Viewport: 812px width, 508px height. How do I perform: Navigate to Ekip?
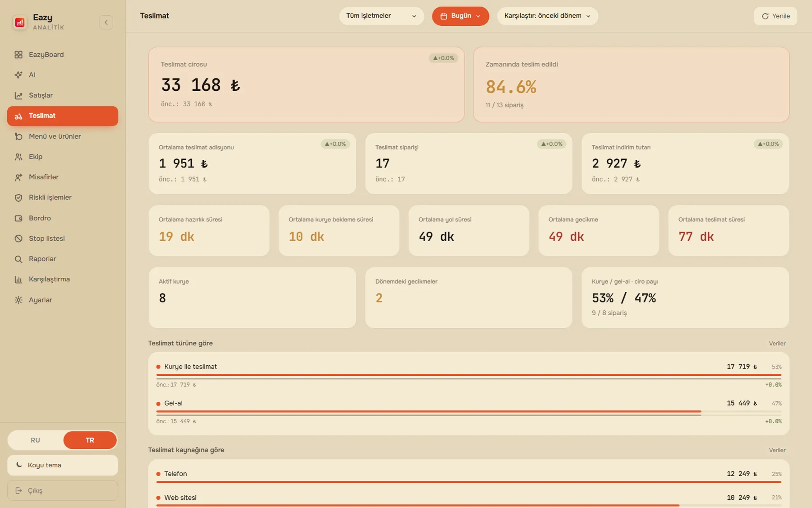(63, 157)
